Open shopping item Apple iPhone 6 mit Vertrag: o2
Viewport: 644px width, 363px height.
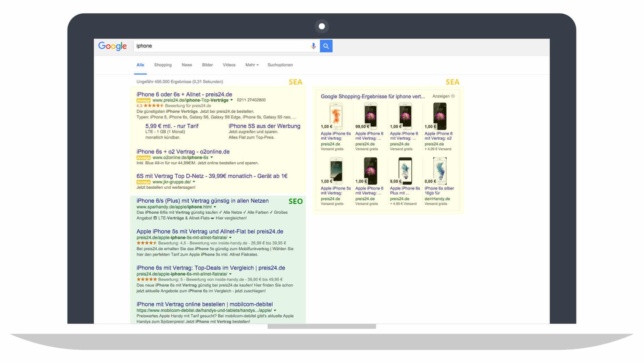click(438, 136)
